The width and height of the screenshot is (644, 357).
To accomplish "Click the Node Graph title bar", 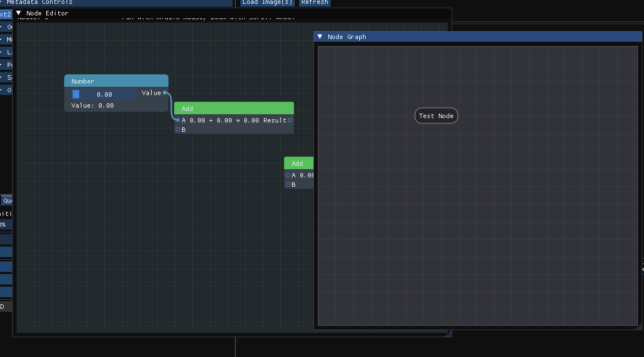I will point(478,36).
